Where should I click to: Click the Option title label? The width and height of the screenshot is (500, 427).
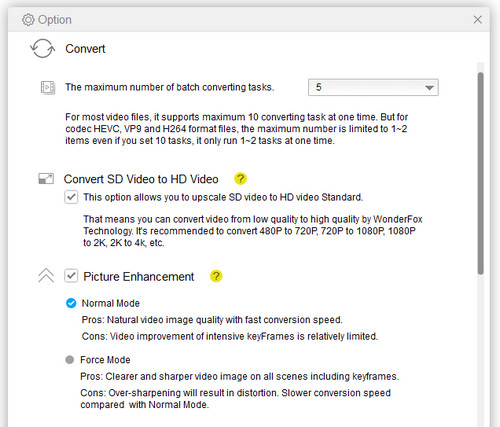click(x=55, y=20)
